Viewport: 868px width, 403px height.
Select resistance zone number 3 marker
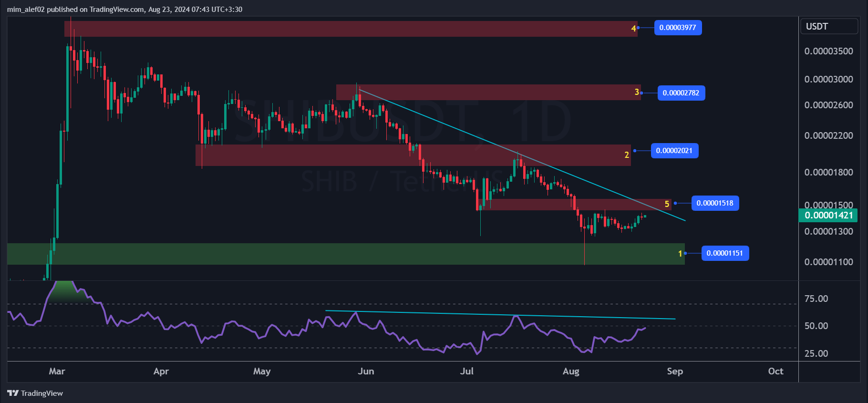637,92
